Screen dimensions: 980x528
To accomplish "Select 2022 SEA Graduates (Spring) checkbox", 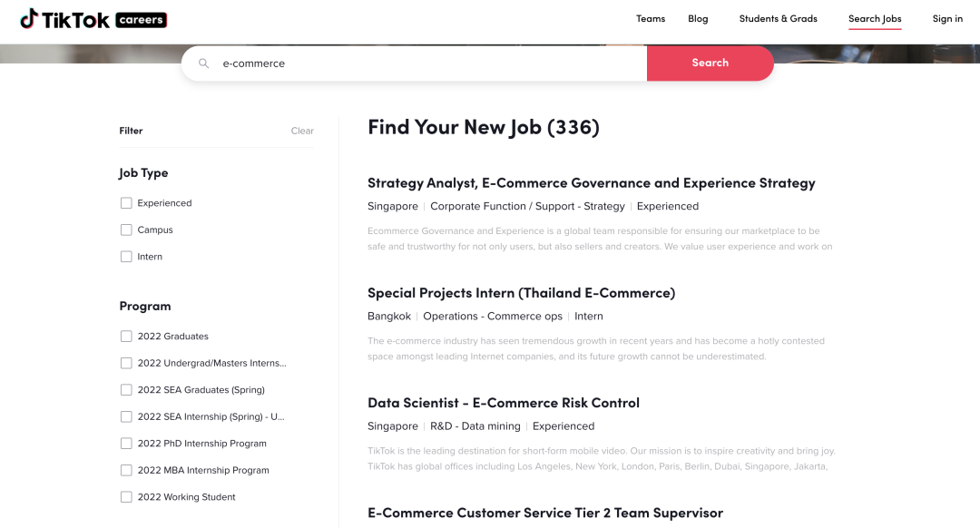I will [x=126, y=390].
